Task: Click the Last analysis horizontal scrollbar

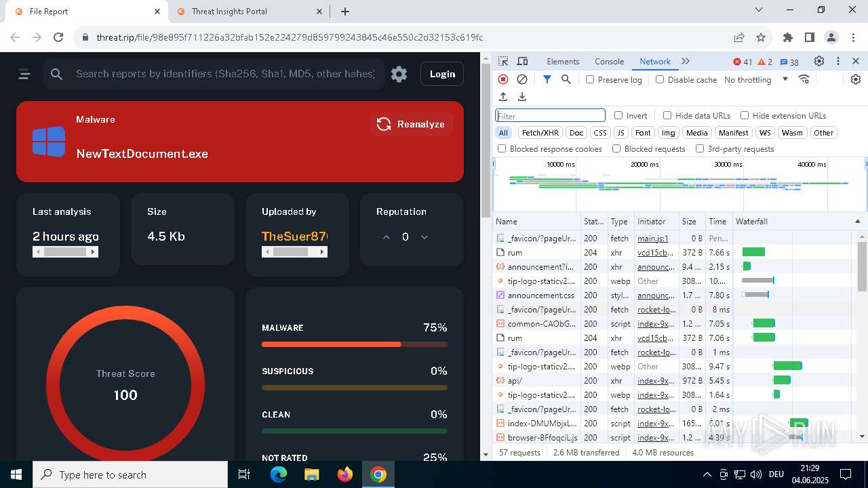Action: 65,252
